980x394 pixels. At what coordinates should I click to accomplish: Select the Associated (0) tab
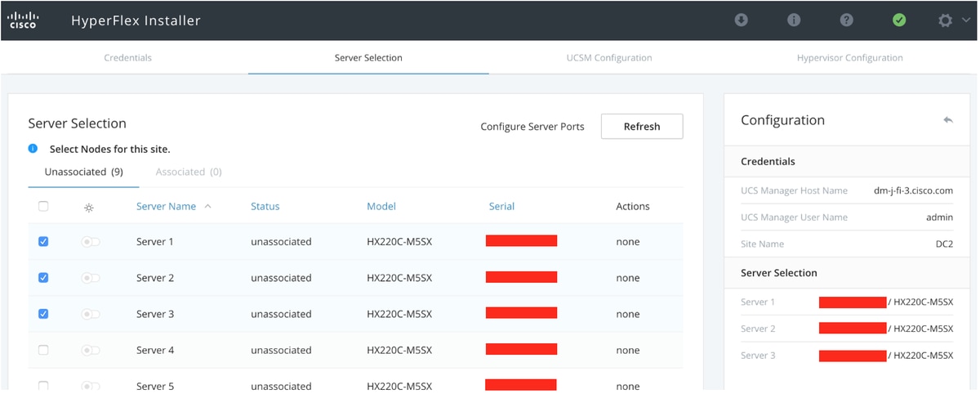pos(189,172)
